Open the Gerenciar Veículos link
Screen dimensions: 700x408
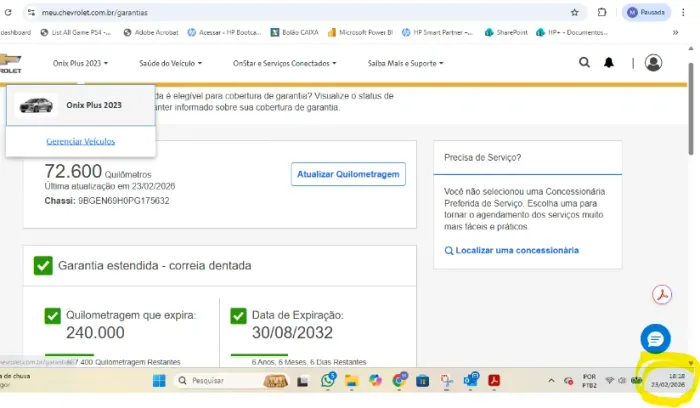tap(81, 142)
